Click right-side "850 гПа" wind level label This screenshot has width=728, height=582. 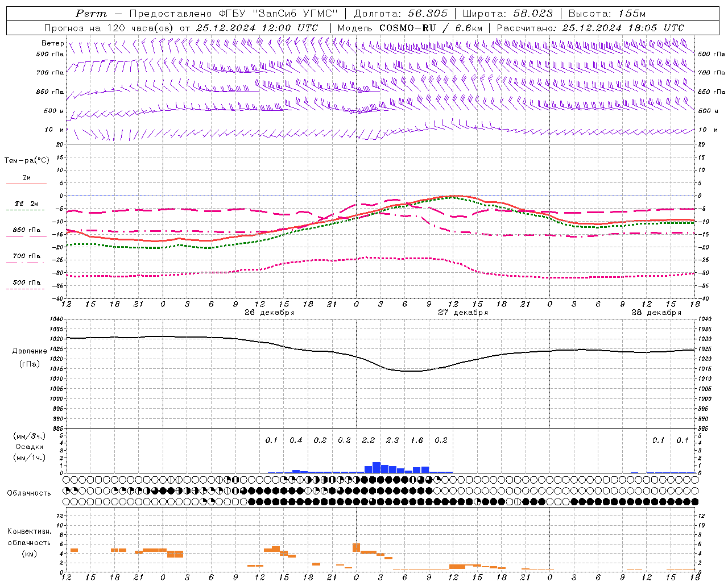pyautogui.click(x=712, y=92)
